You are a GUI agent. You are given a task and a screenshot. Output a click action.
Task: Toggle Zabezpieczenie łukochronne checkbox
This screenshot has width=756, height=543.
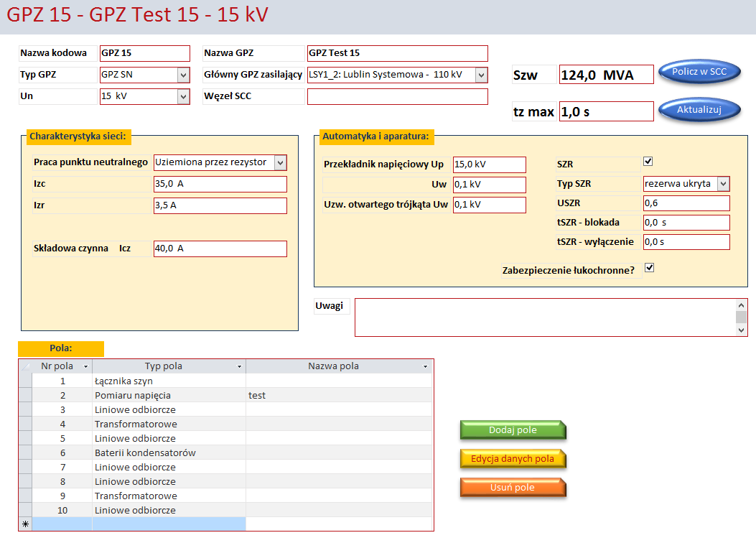pos(650,268)
